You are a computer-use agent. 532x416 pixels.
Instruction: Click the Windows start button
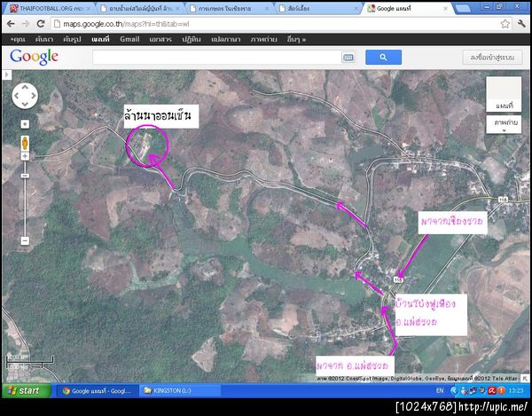[27, 390]
